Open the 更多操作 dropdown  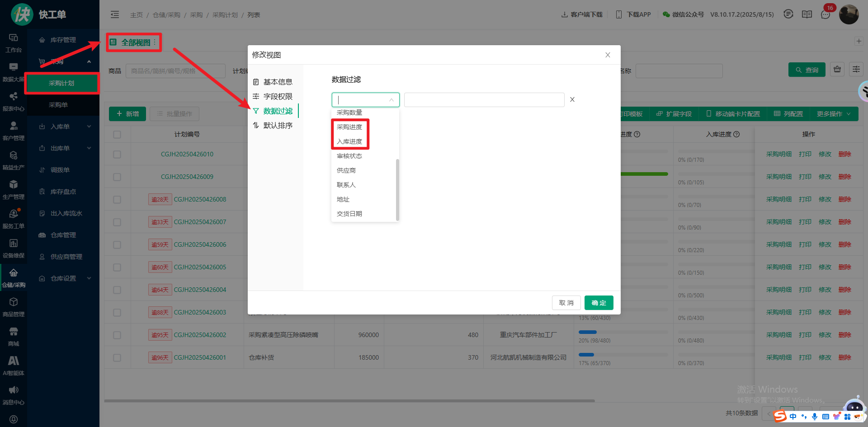tap(833, 114)
